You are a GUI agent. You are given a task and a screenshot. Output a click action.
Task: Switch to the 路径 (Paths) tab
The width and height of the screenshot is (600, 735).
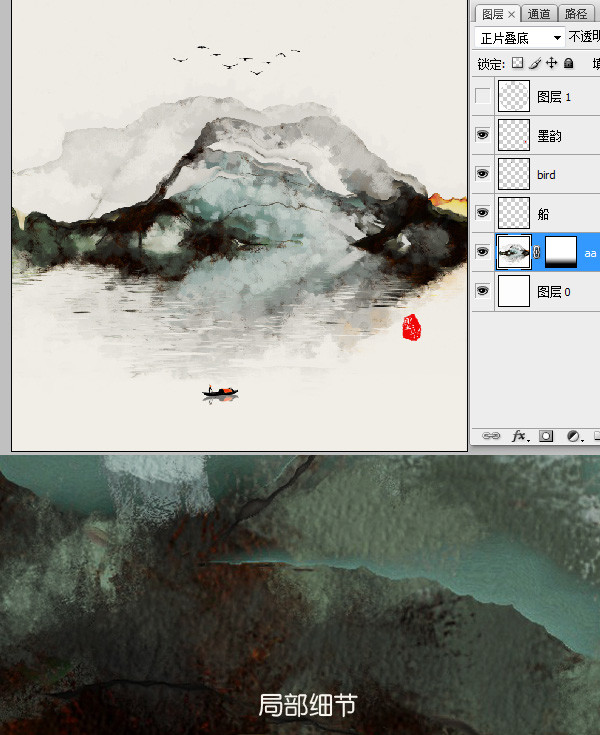coord(576,14)
